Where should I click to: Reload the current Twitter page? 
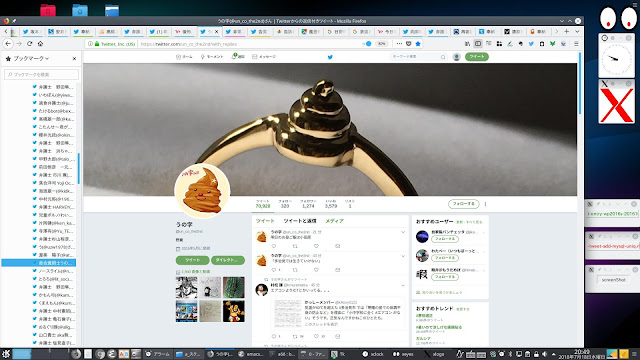[x=29, y=44]
